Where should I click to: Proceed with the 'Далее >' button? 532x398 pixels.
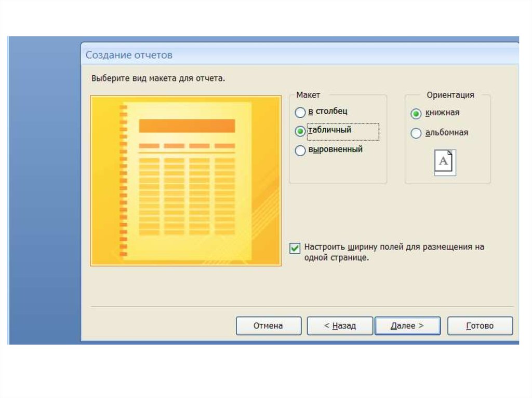pos(407,326)
